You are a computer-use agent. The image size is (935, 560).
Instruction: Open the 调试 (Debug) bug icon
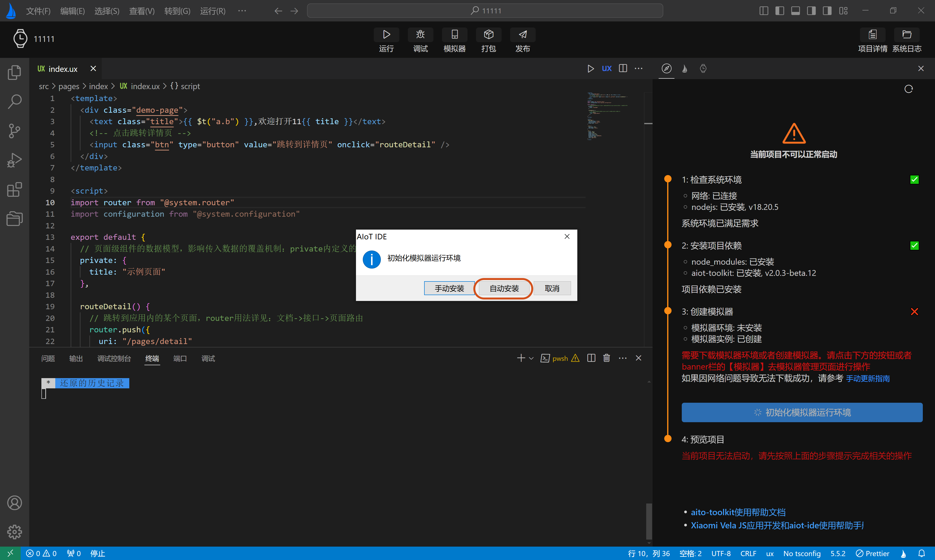[420, 35]
